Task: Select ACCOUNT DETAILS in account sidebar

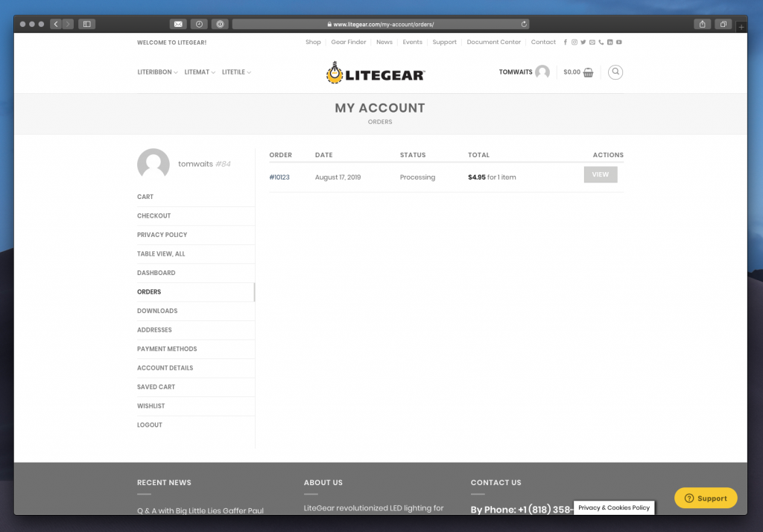Action: pyautogui.click(x=195, y=367)
